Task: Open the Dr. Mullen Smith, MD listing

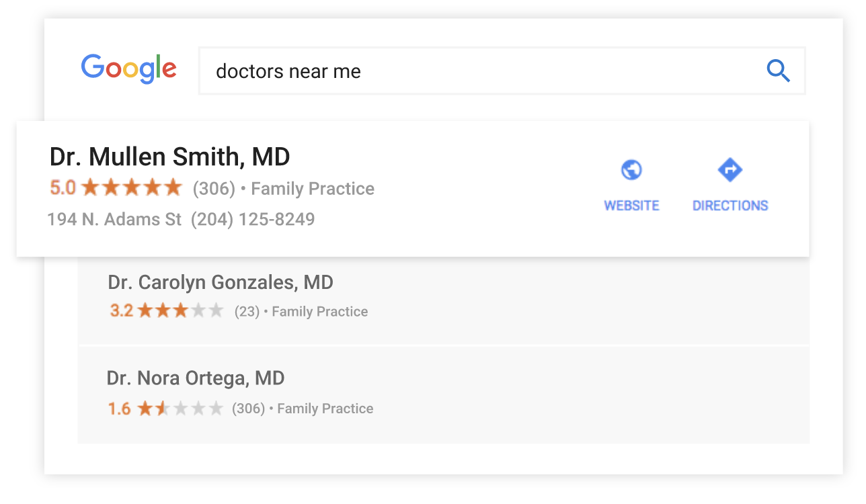Action: point(170,157)
